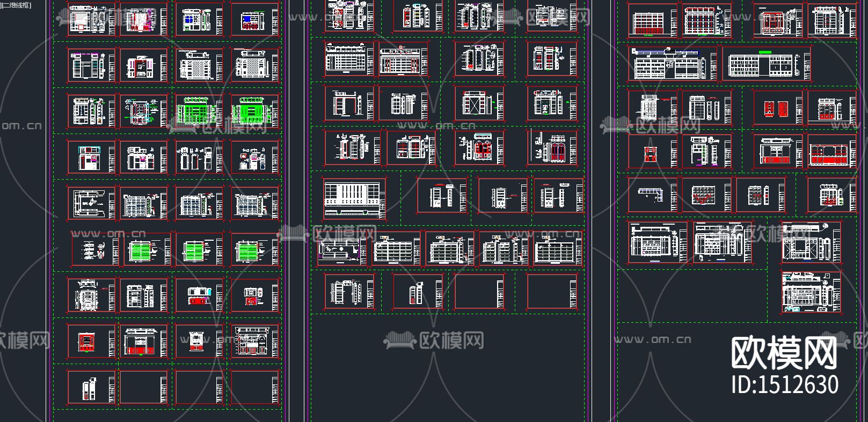868x422 pixels.
Task: Pick the wide sheet with long blue dimension line
Action: pyautogui.click(x=673, y=64)
